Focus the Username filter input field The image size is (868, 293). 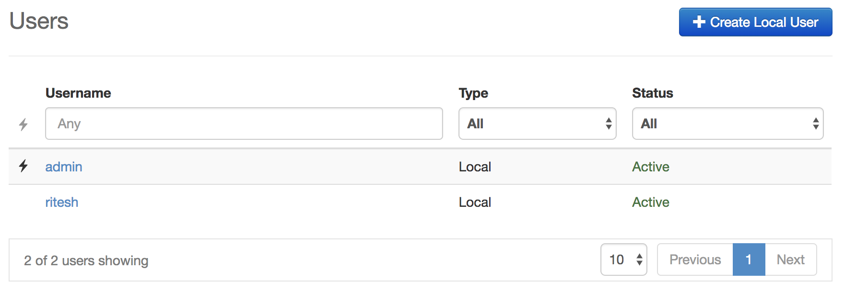point(244,124)
